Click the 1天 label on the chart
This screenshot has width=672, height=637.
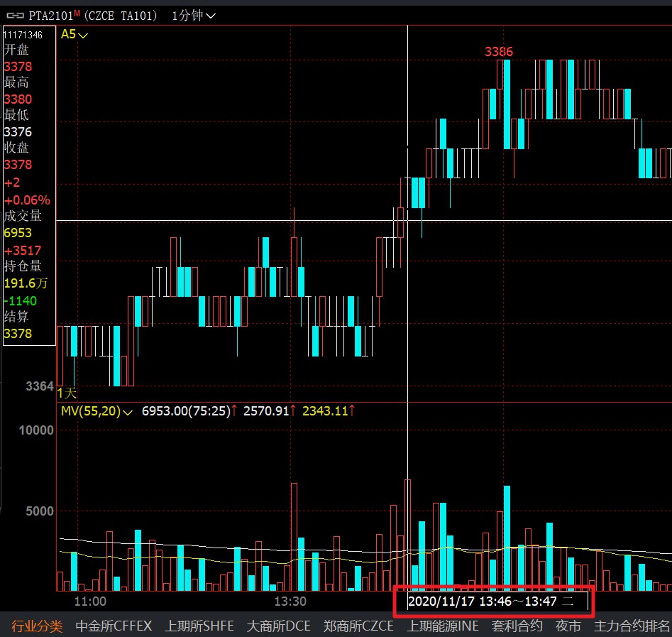coord(67,393)
